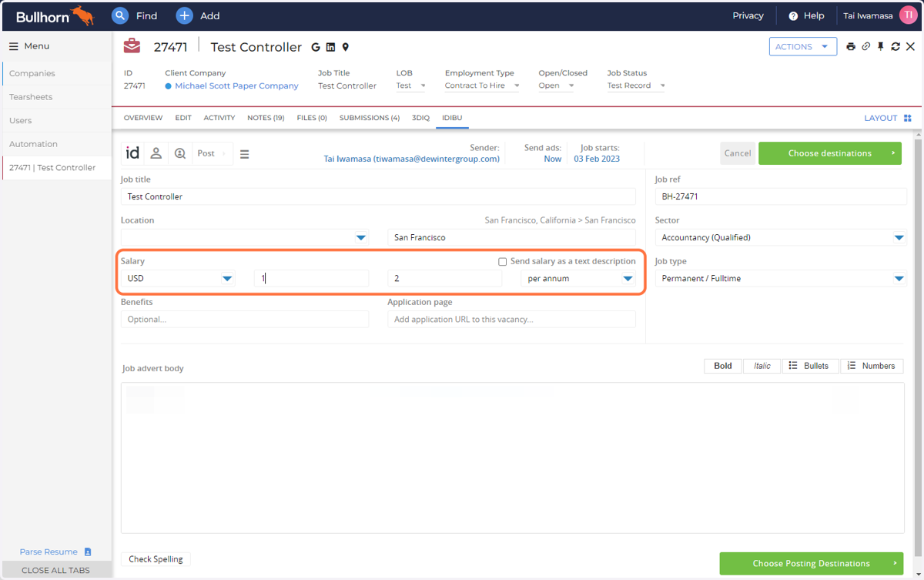924x580 pixels.
Task: Click the Send ads Now link
Action: click(x=552, y=159)
